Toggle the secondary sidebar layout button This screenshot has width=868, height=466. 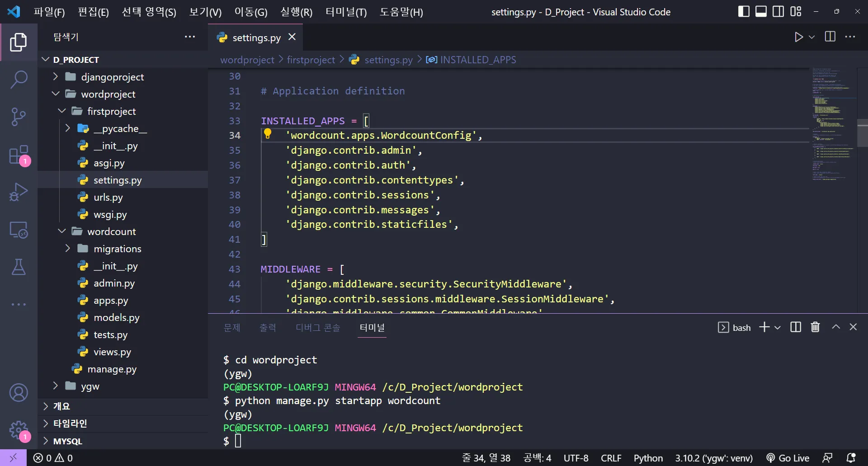pyautogui.click(x=778, y=12)
